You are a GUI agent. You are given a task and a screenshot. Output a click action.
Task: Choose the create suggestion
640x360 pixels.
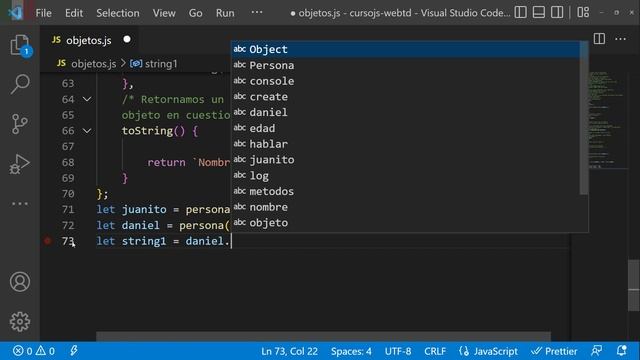click(x=406, y=96)
